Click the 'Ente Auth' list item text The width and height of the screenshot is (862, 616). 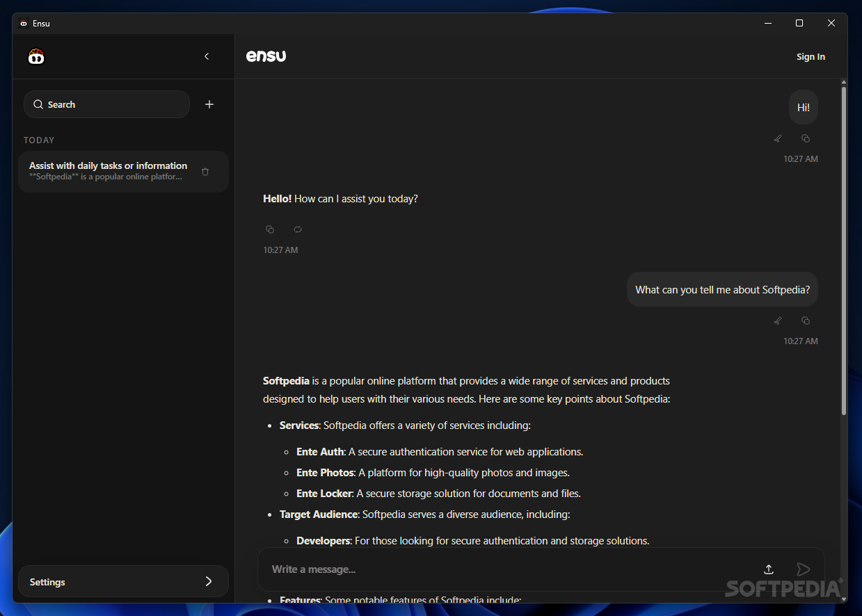[440, 452]
